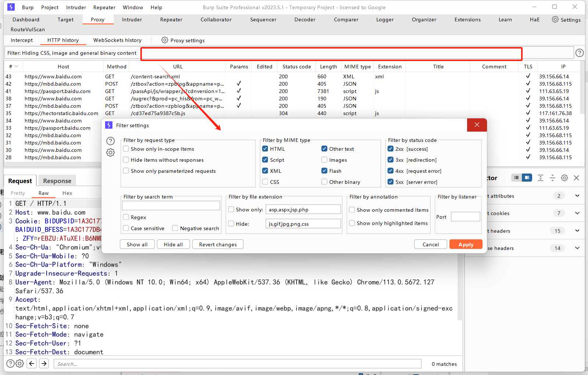Image resolution: width=588 pixels, height=375 pixels.
Task: Go to next match arrow
Action: tap(44, 364)
